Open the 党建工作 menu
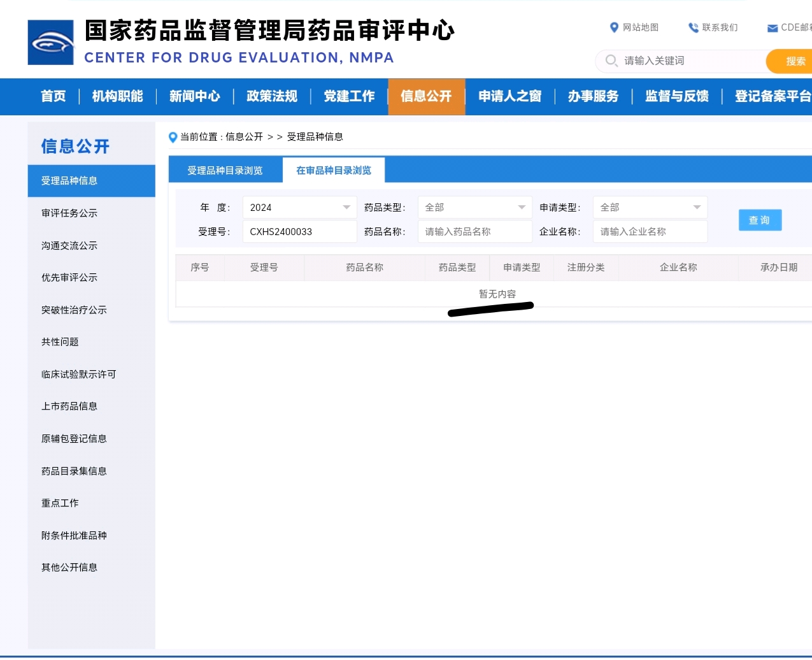This screenshot has height=660, width=812. (x=349, y=96)
